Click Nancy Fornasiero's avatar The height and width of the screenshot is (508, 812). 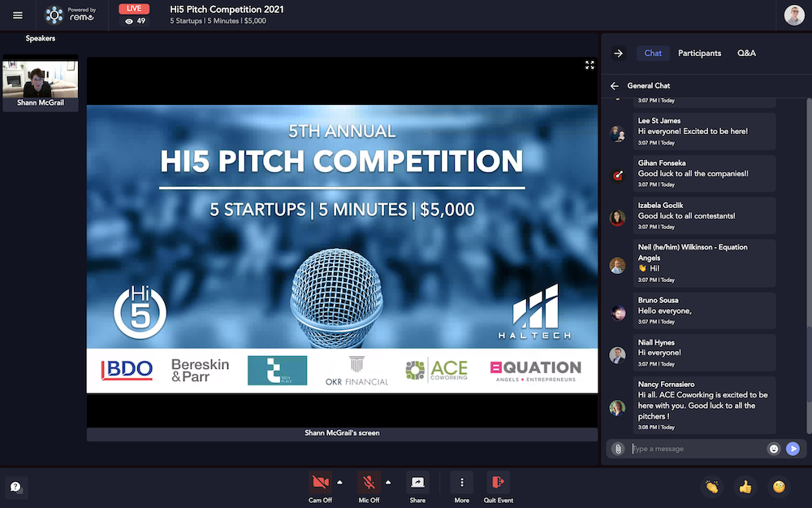click(617, 408)
